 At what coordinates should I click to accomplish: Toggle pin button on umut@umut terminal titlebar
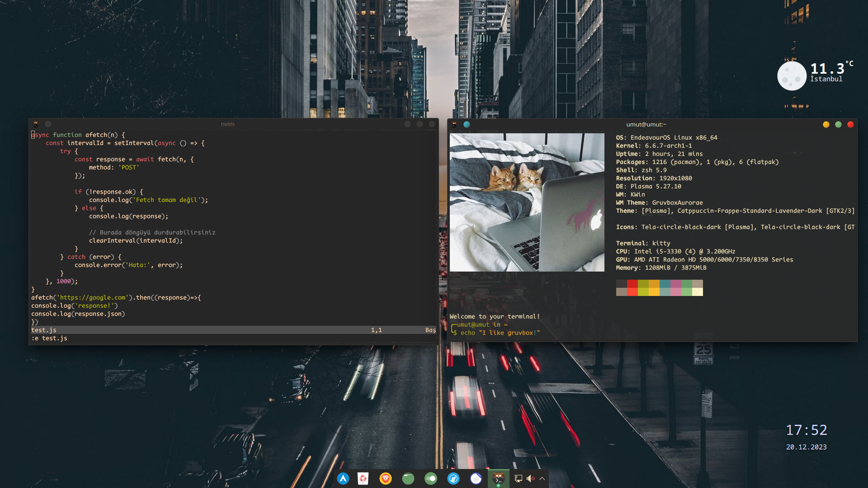467,124
